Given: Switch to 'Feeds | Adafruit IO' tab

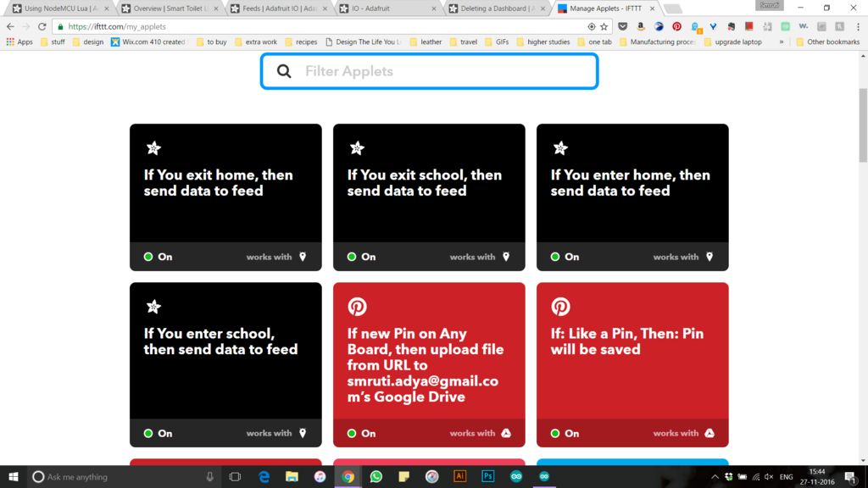Looking at the screenshot, I should [279, 8].
